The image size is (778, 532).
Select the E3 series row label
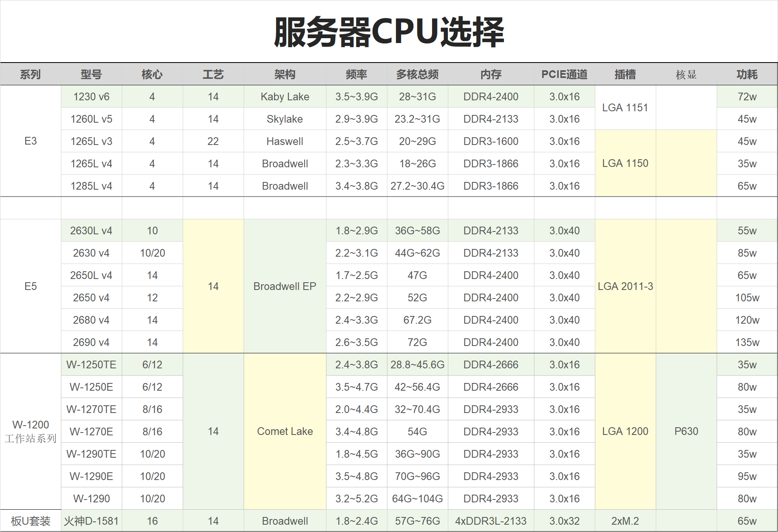click(x=30, y=141)
